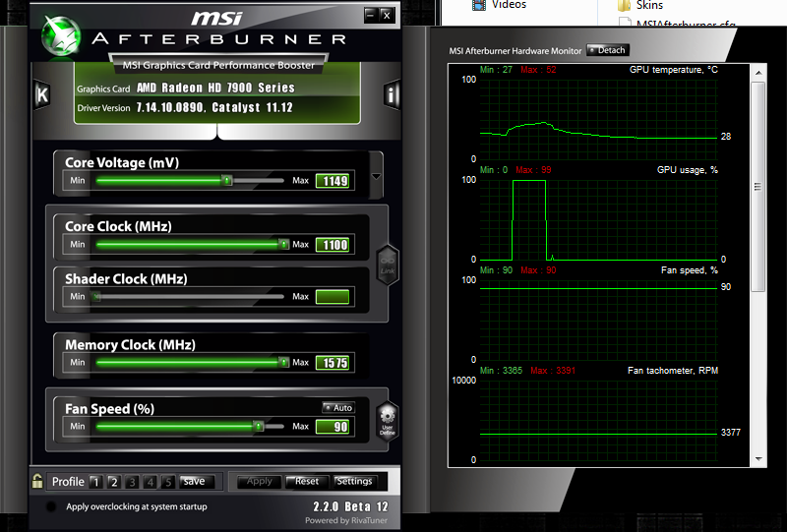Click the Memory Clock slider handle
The image size is (787, 532).
point(283,362)
